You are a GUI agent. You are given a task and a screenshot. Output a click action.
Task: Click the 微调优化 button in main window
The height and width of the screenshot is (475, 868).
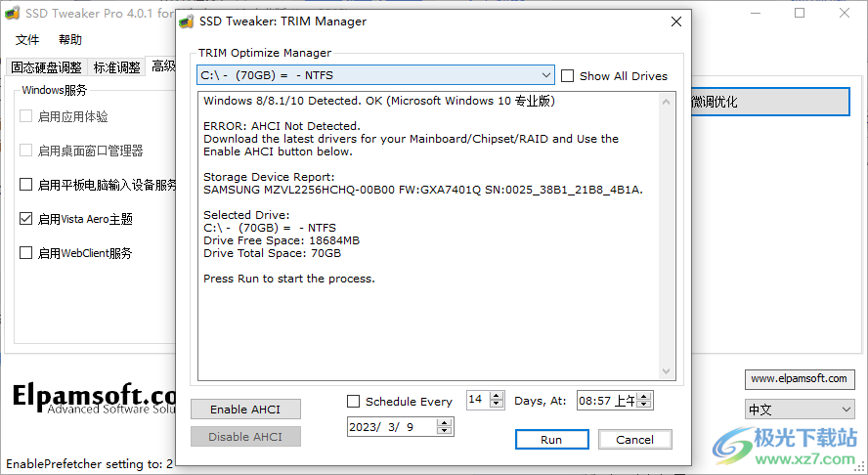click(x=769, y=102)
